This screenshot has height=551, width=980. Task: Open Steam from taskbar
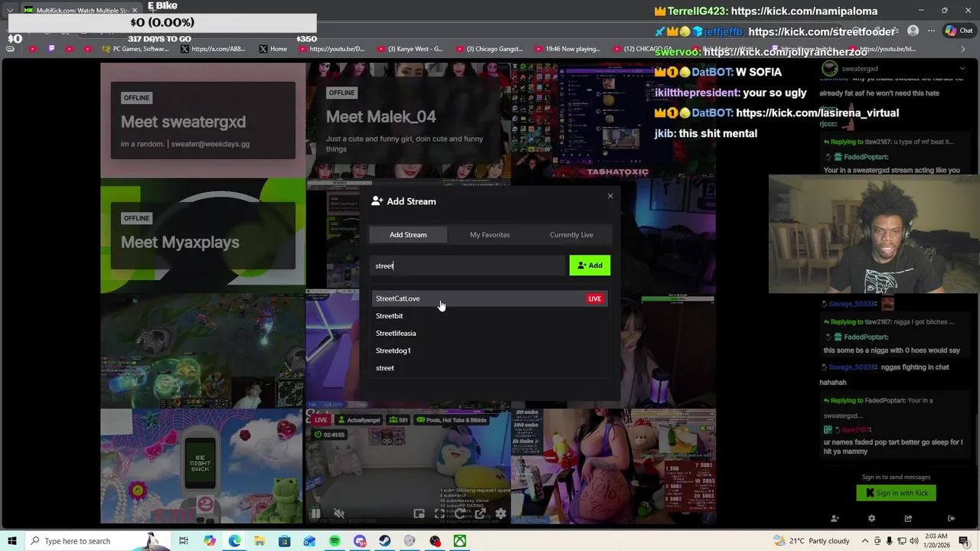[x=384, y=541]
